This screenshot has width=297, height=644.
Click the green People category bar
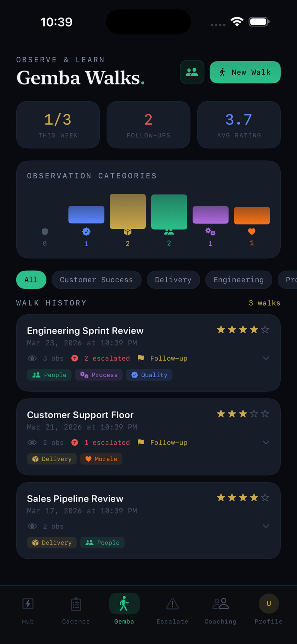169,212
